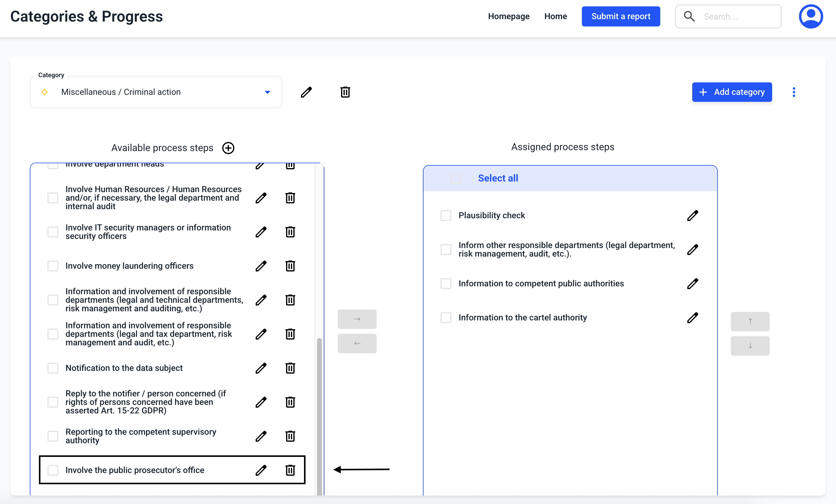836x504 pixels.
Task: Open the user profile avatar menu
Action: [x=810, y=16]
